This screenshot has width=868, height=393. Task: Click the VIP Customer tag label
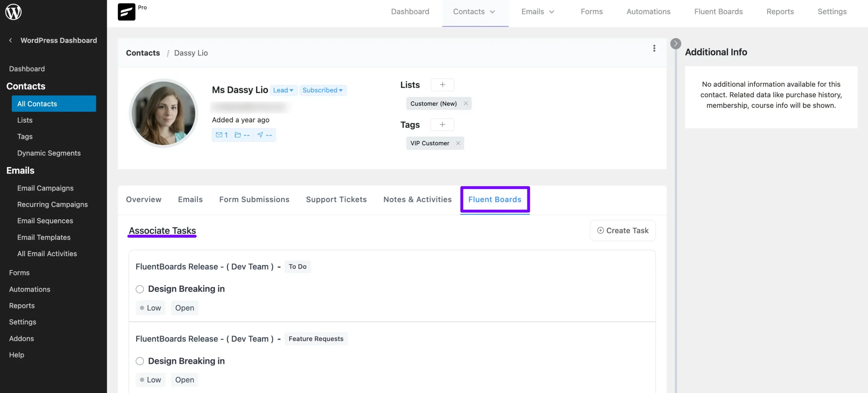(x=430, y=143)
